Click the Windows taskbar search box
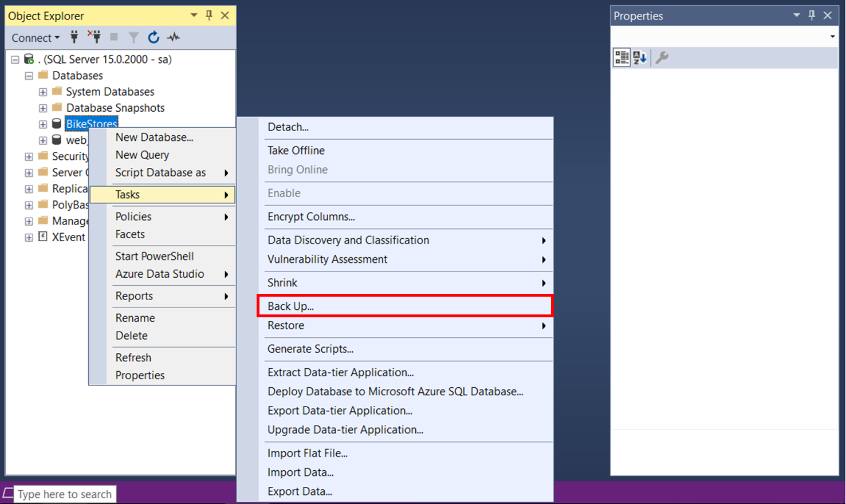This screenshot has width=846, height=504. 65,494
